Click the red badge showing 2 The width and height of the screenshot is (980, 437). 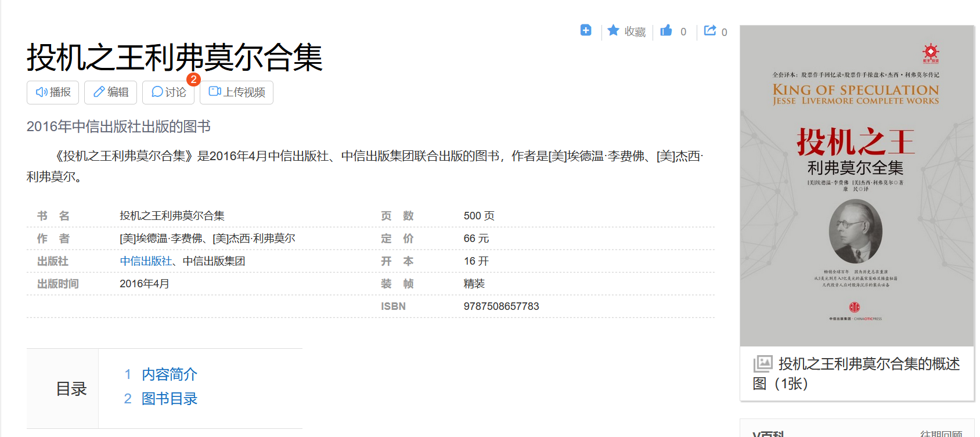[193, 80]
